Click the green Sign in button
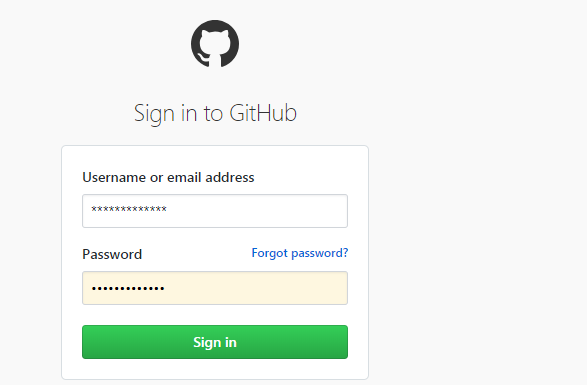The height and width of the screenshot is (385, 587). 215,342
